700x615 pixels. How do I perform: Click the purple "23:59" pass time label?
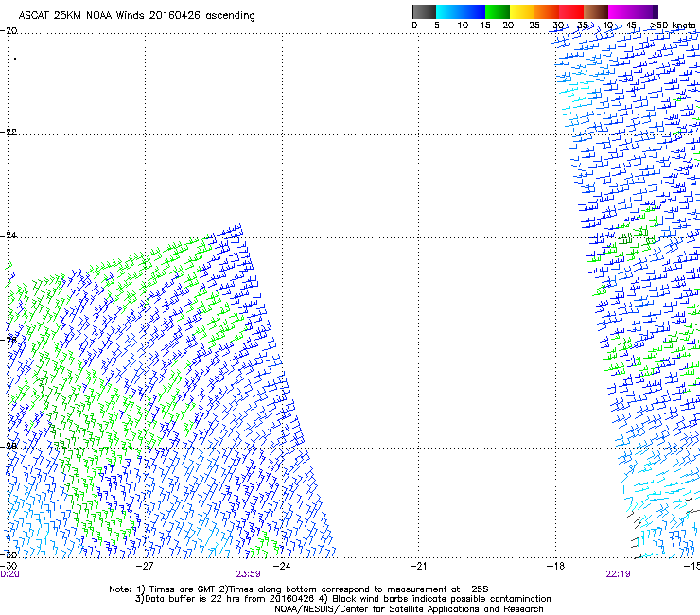coord(248,574)
